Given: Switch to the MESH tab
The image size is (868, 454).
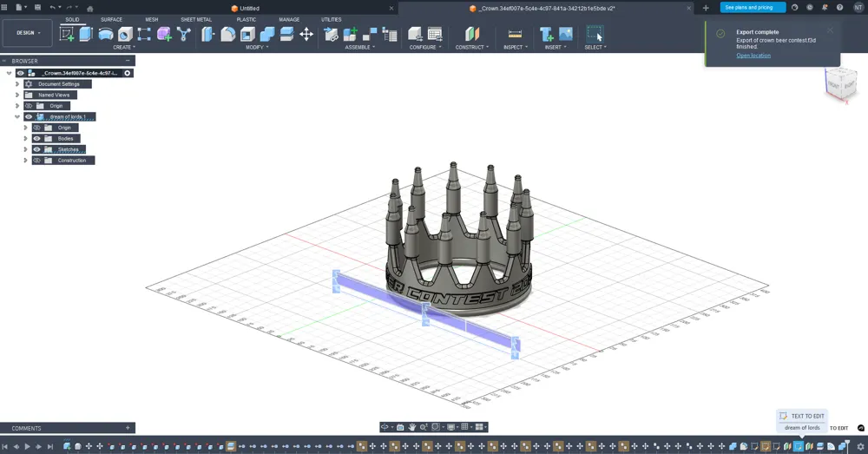Looking at the screenshot, I should (x=152, y=19).
